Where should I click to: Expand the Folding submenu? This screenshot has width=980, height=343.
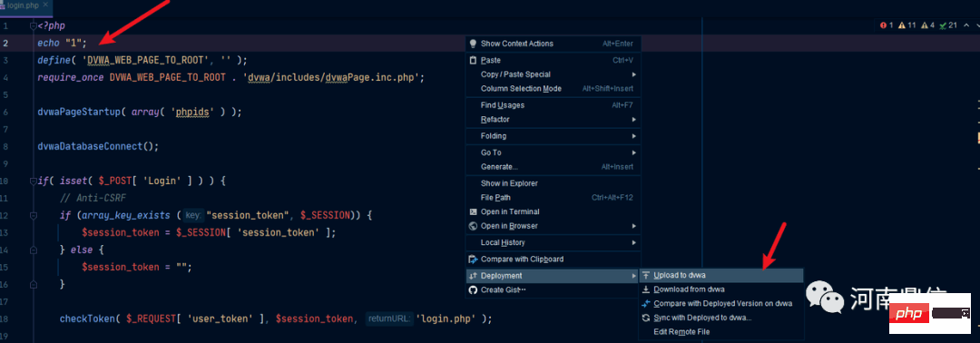pos(633,136)
